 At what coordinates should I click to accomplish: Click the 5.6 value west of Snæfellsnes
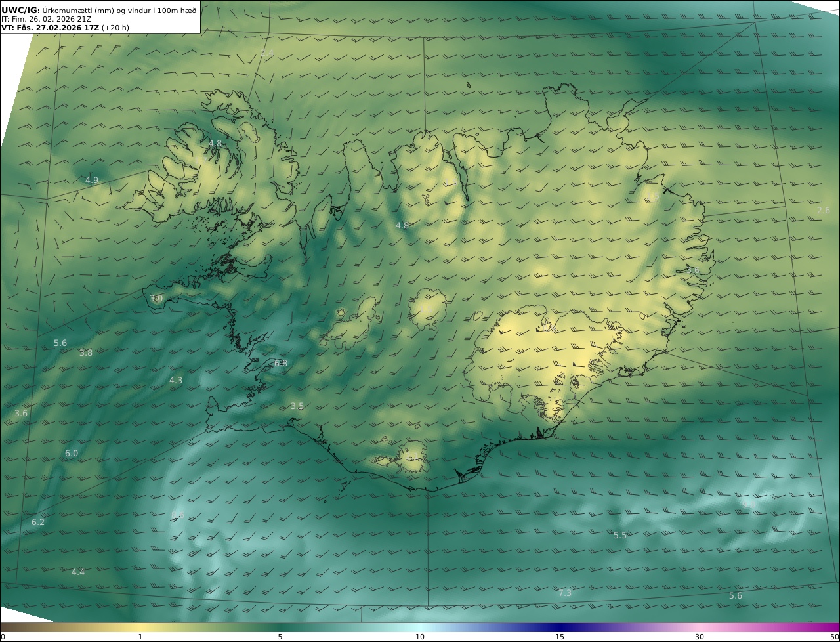pos(60,343)
